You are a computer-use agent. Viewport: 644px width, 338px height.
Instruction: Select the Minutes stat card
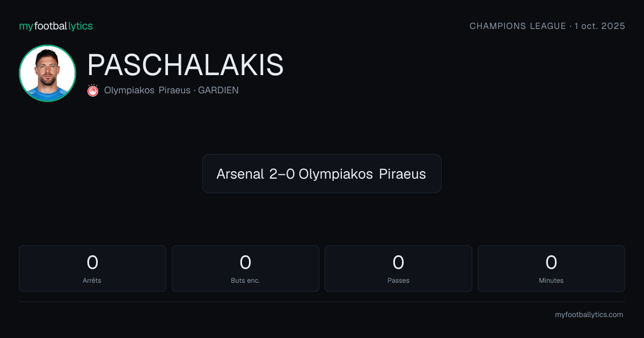coord(551,268)
